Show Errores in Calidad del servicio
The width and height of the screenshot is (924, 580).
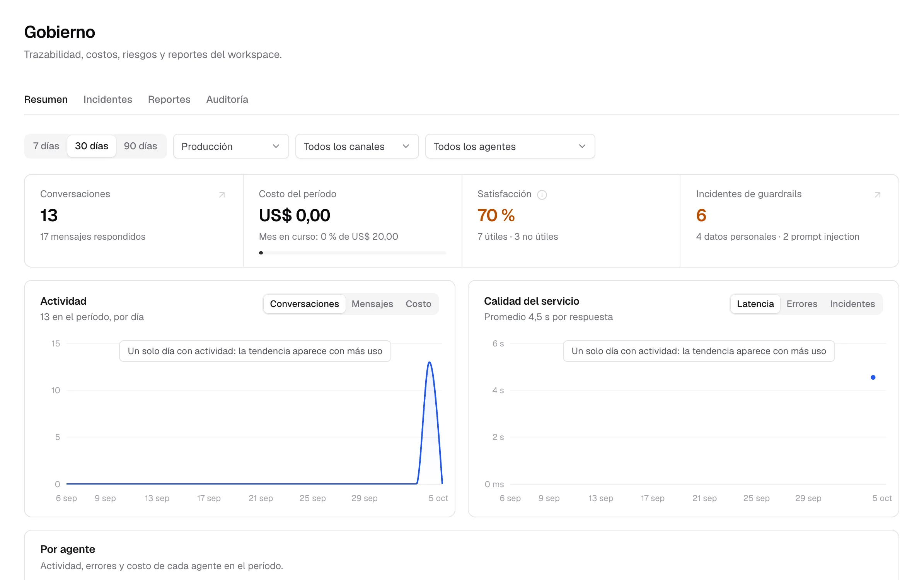point(802,304)
